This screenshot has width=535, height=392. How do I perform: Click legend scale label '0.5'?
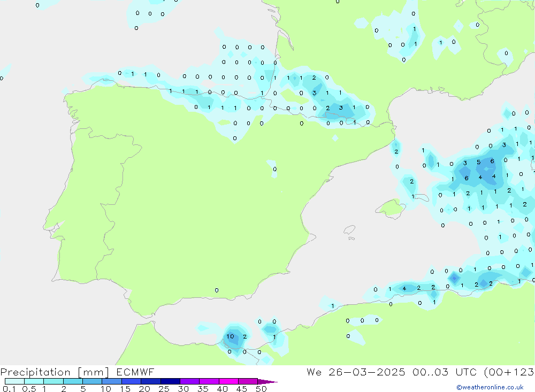(x=29, y=389)
